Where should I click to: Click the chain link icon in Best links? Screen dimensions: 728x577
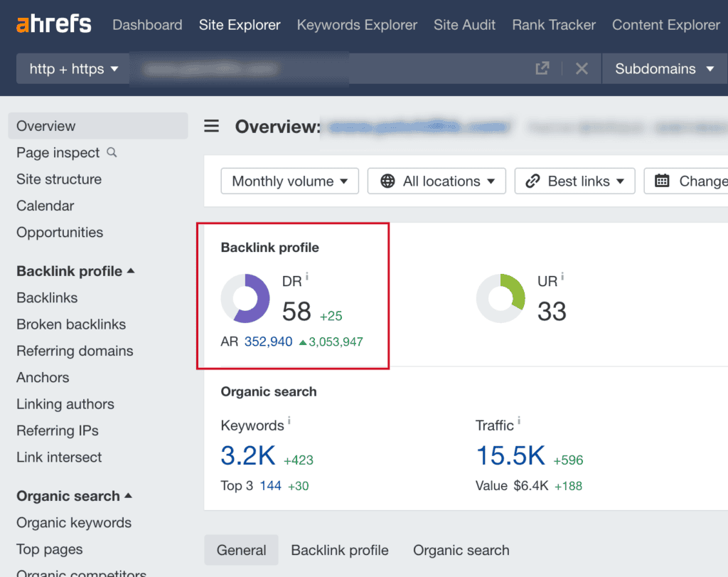(x=532, y=181)
